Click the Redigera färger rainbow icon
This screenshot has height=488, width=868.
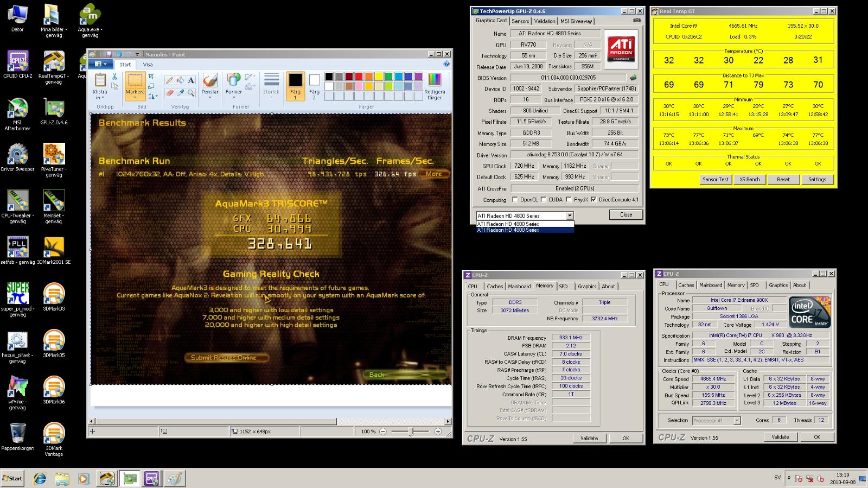click(x=435, y=80)
